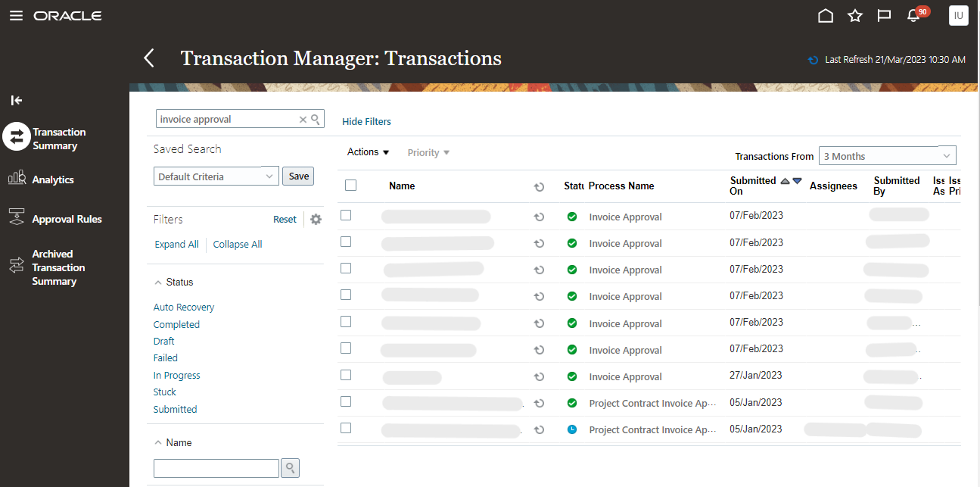Open the navigation hamburger menu
Image resolution: width=980 pixels, height=487 pixels.
16,15
